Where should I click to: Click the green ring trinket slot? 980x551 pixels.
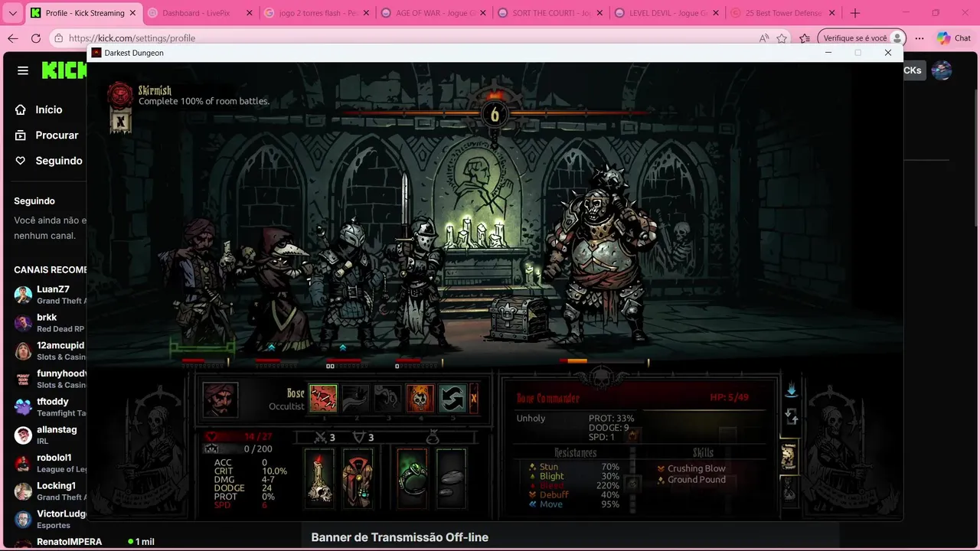click(412, 479)
